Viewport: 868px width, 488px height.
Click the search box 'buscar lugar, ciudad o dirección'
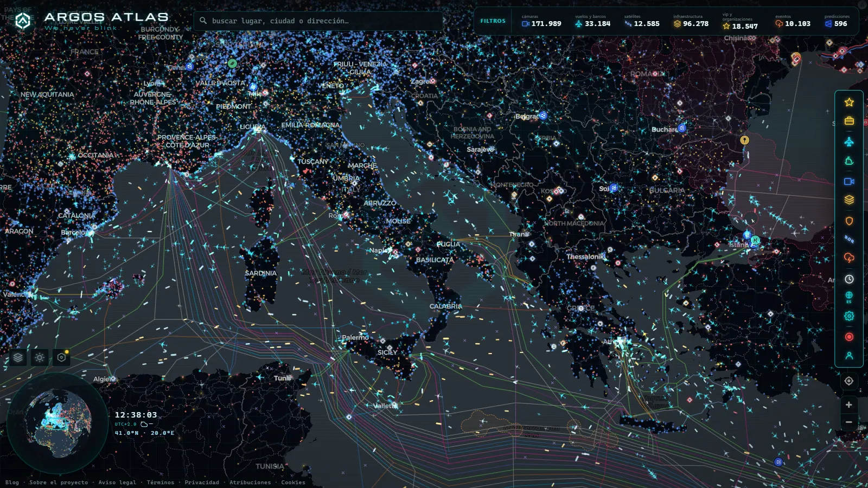(x=319, y=21)
